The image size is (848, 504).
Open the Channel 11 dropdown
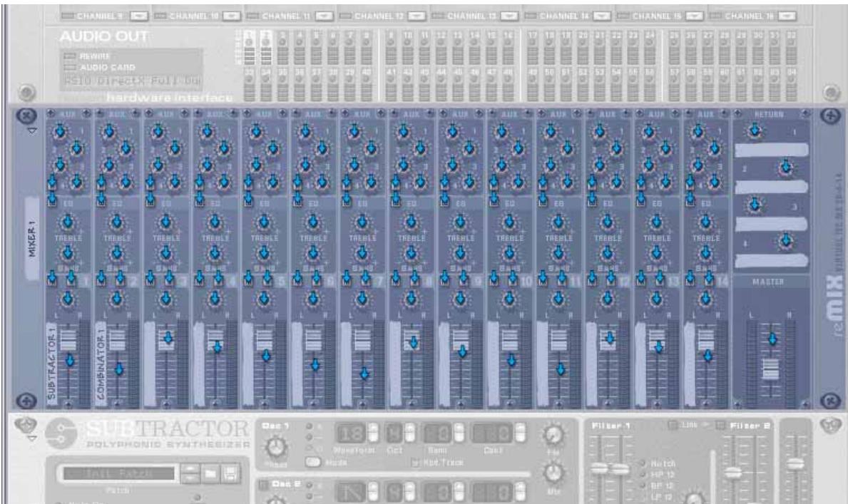(x=324, y=16)
